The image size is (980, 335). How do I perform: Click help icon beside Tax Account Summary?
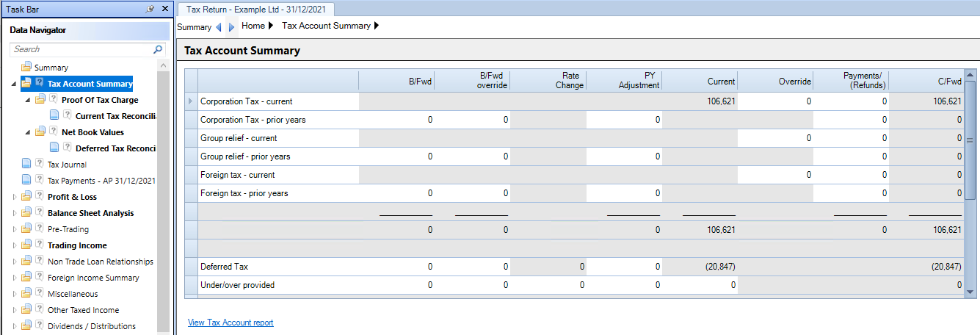point(39,83)
